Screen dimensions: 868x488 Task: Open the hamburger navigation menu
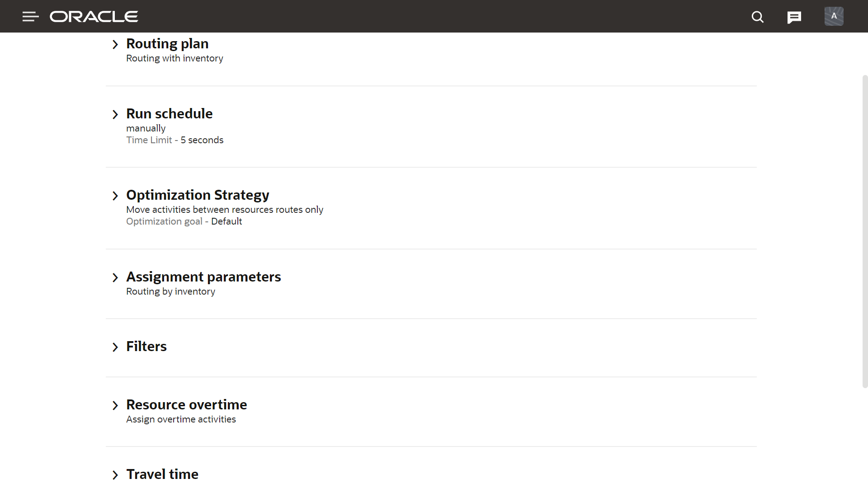coord(30,17)
